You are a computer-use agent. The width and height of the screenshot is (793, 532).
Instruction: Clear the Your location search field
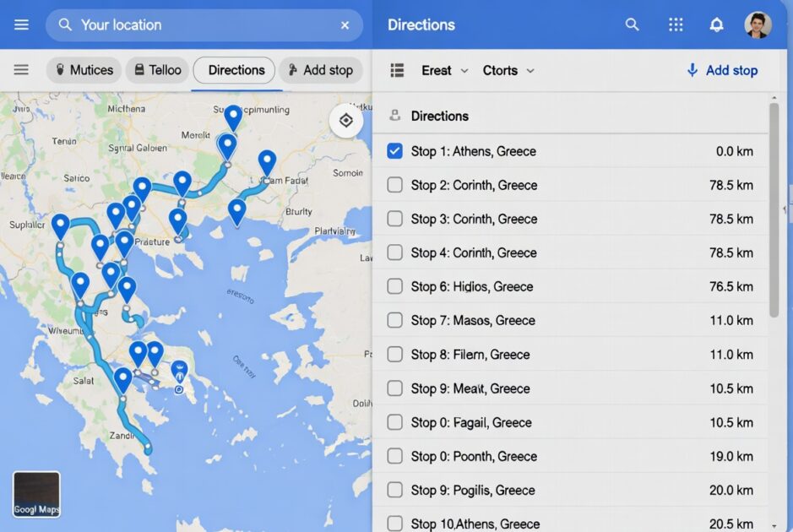click(345, 24)
